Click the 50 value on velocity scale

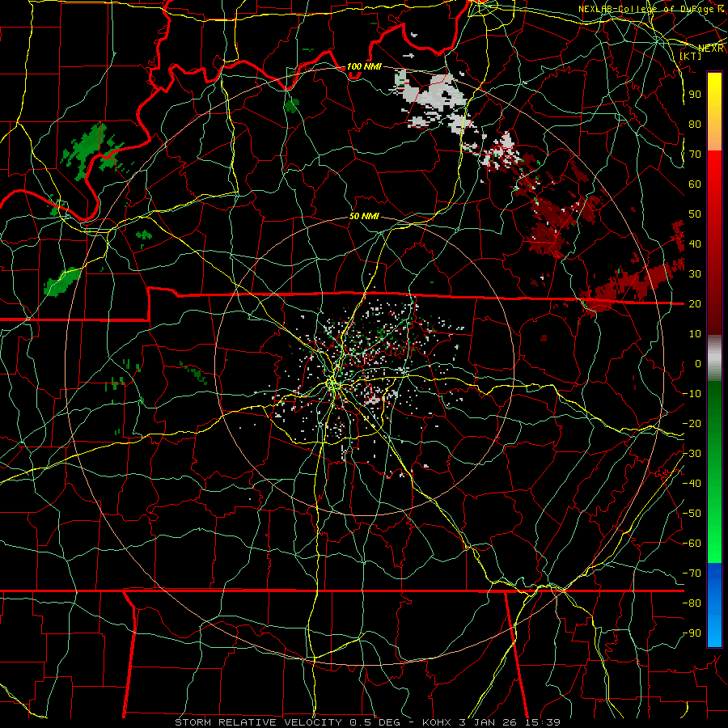click(695, 214)
